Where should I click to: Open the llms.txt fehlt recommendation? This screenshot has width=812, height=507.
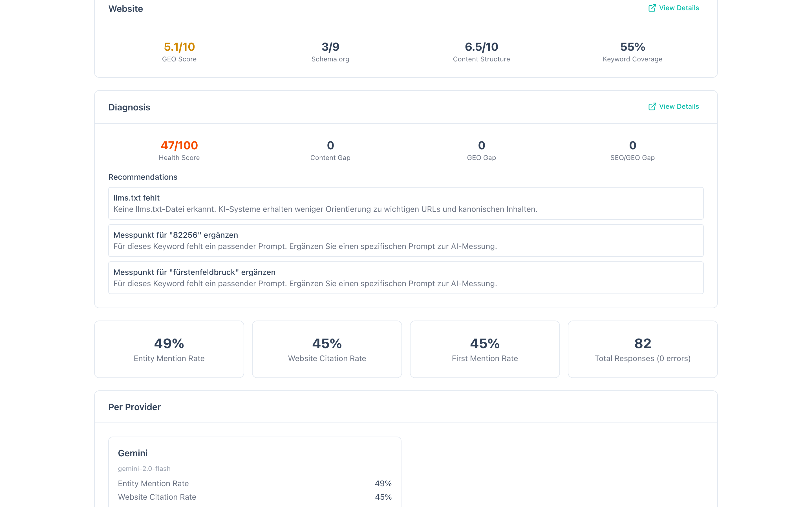[406, 203]
